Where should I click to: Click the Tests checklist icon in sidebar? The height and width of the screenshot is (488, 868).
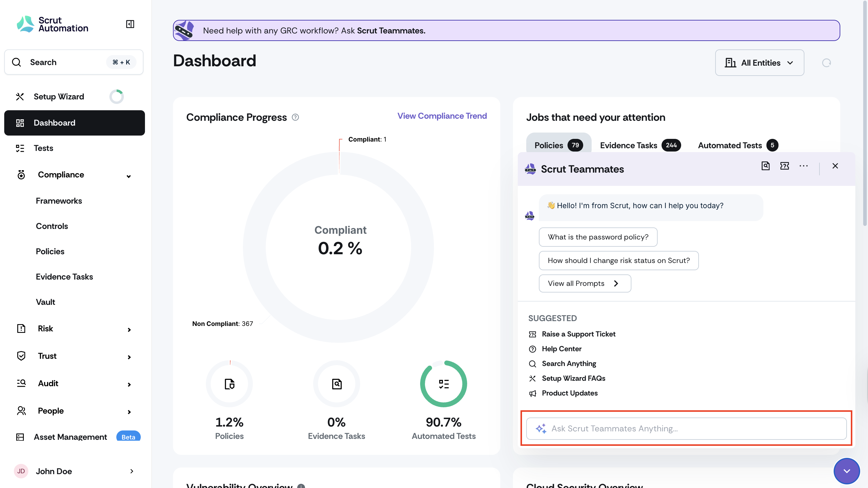(20, 148)
